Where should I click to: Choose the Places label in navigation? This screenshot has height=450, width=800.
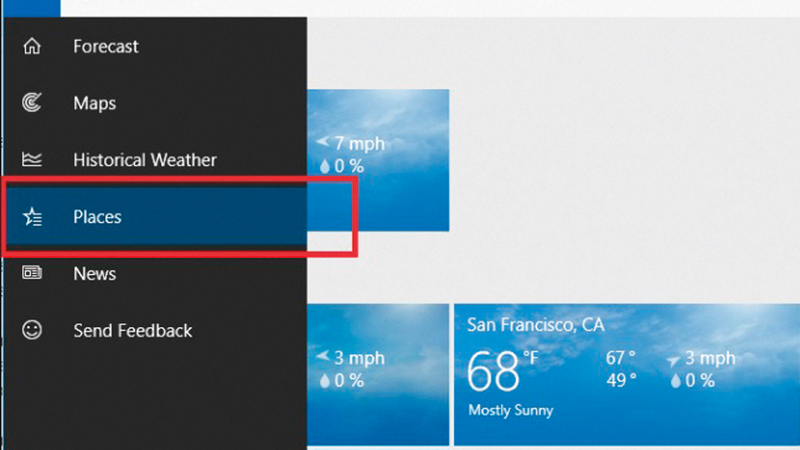97,217
